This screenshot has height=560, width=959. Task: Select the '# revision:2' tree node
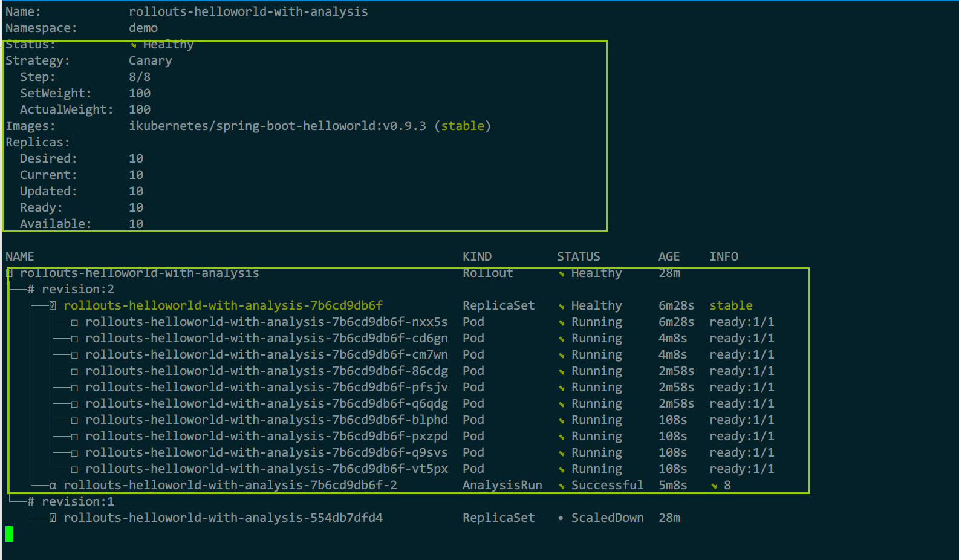coord(71,289)
